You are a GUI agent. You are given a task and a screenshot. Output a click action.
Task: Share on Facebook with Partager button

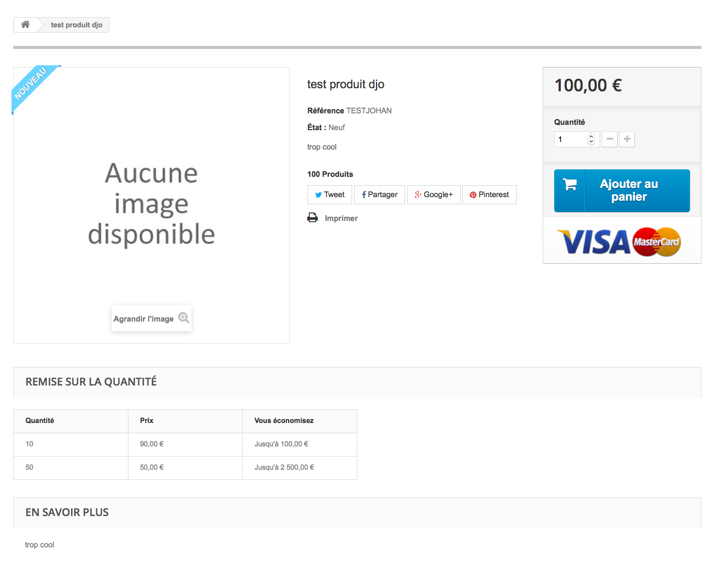(x=379, y=195)
